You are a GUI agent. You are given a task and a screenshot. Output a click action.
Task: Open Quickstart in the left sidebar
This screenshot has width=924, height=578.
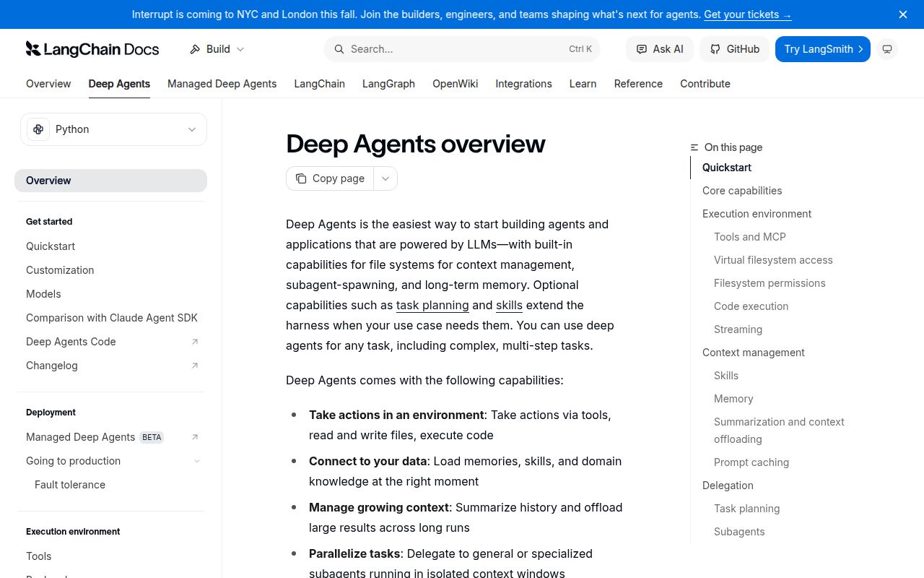(51, 246)
